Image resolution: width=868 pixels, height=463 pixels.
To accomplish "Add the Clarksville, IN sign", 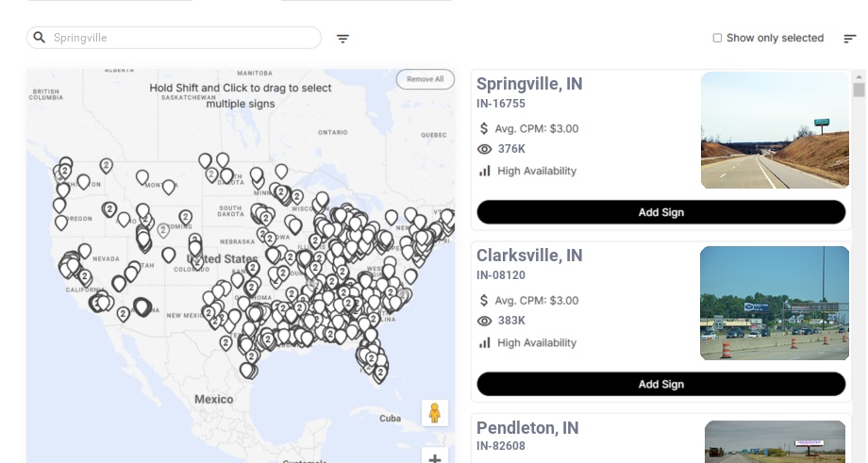I will pos(660,384).
